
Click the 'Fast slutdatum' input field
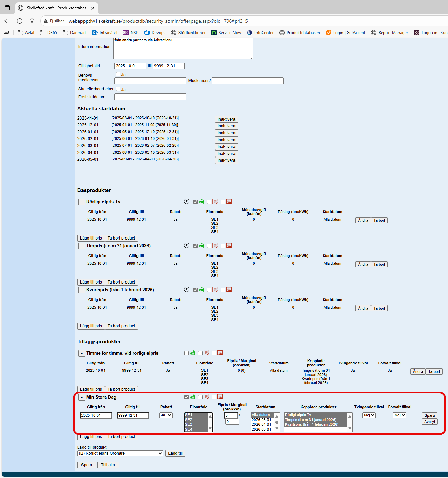point(150,97)
